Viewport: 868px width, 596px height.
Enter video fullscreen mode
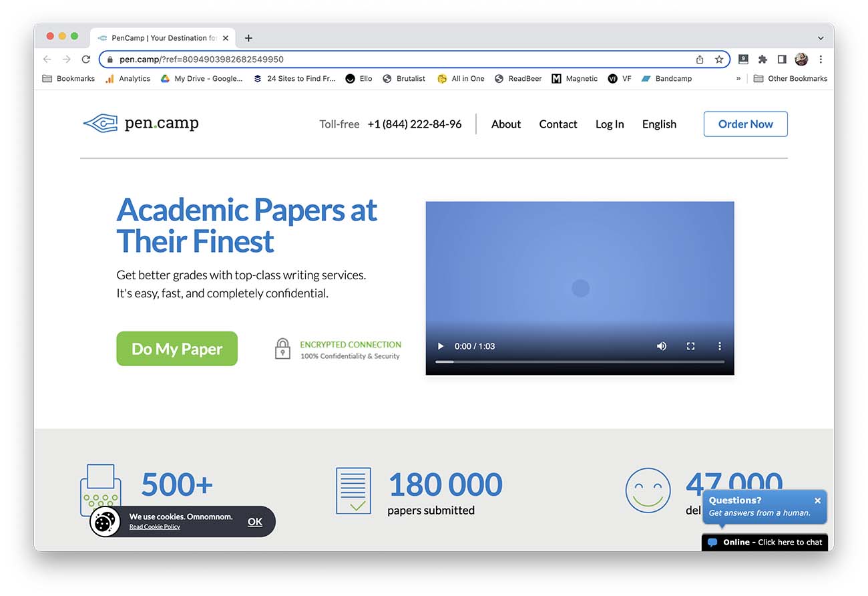click(x=691, y=346)
